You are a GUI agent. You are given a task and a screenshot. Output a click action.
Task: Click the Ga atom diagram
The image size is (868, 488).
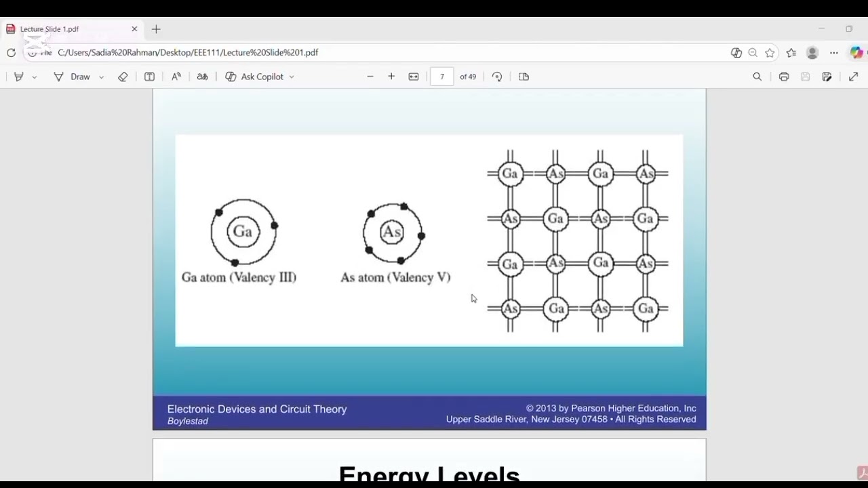pyautogui.click(x=243, y=232)
